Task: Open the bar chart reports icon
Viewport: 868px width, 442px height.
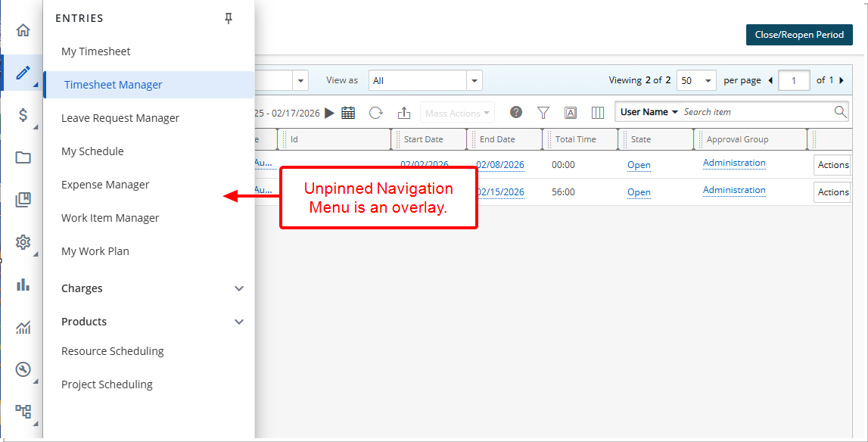Action: pos(22,284)
